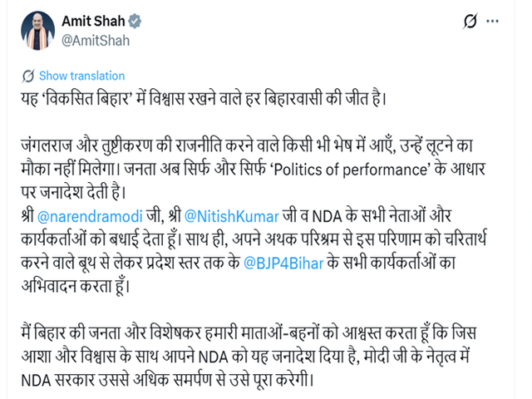532x399 pixels.
Task: Click the Show translation link
Action: click(x=81, y=76)
